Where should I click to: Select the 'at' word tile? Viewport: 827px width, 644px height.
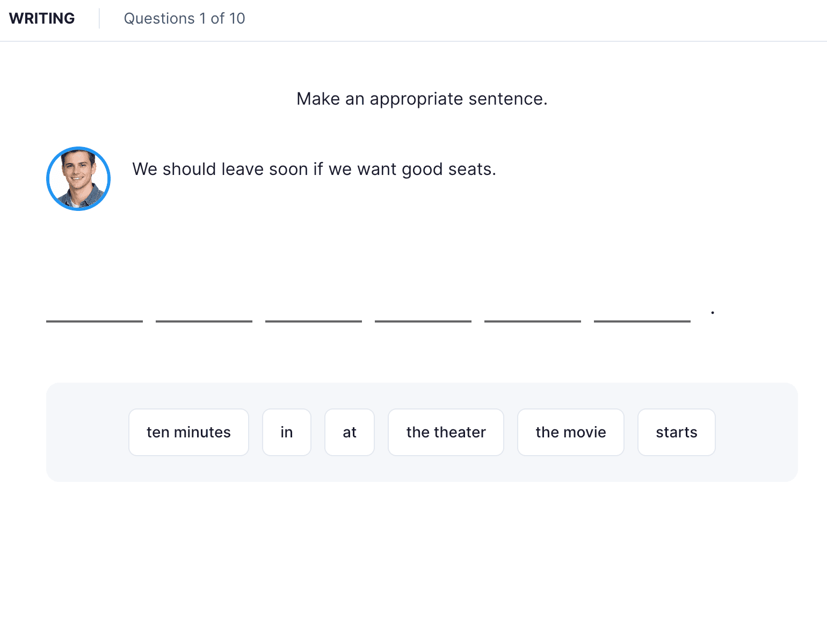[349, 432]
